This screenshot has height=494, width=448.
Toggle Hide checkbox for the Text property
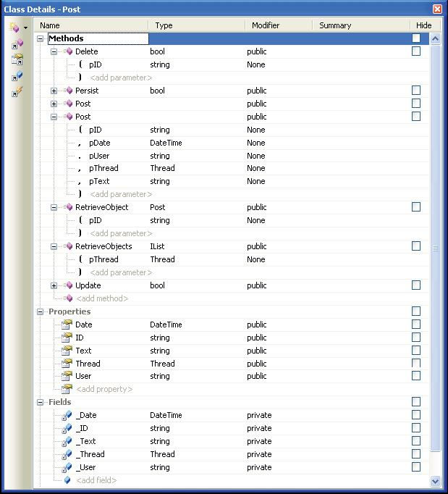[415, 351]
